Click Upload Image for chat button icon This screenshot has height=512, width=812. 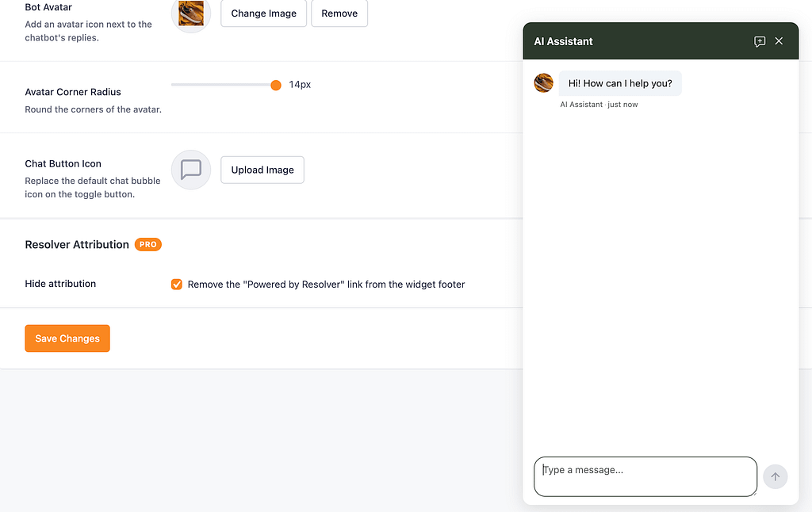262,170
